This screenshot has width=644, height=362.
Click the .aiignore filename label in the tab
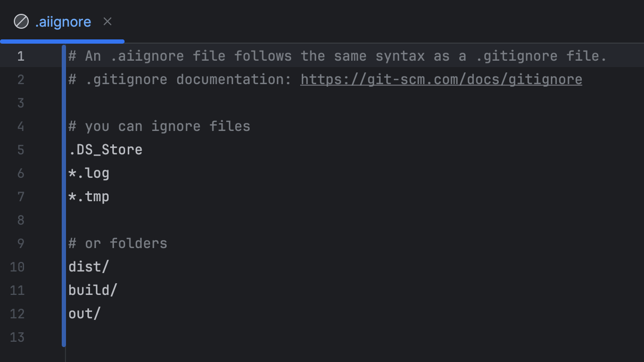[63, 21]
